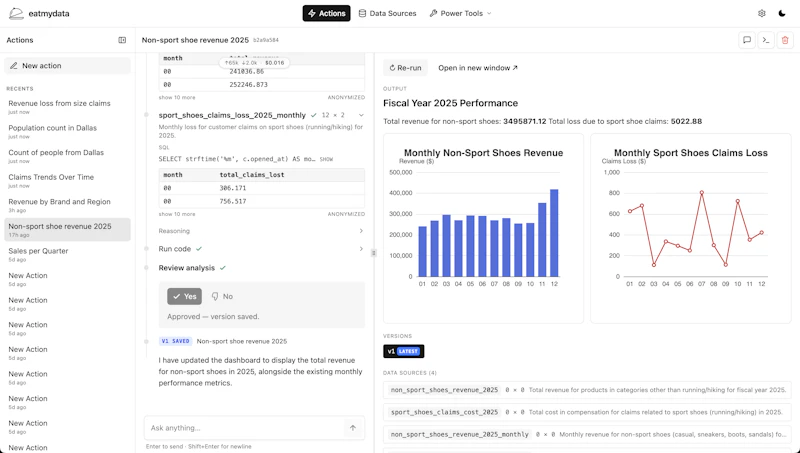Open output in new window

(478, 68)
